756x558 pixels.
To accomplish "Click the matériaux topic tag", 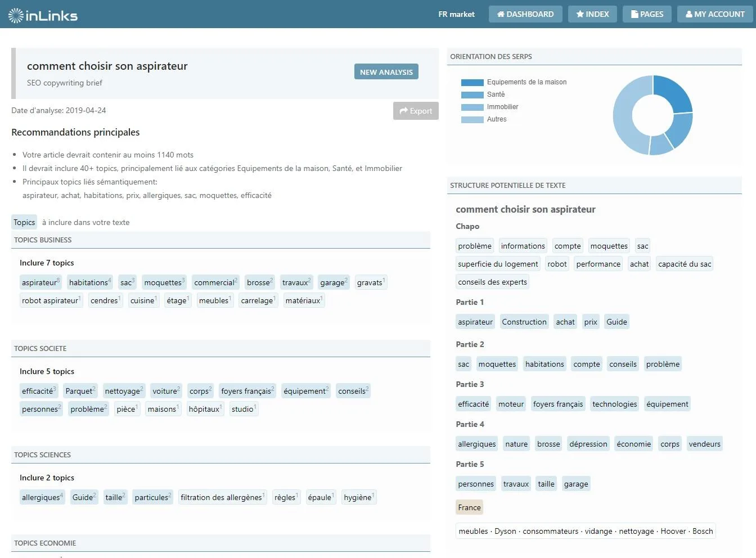I will (304, 300).
